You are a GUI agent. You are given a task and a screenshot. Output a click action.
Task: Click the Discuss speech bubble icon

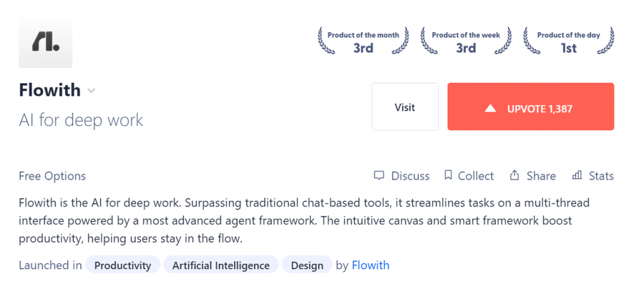(x=379, y=176)
